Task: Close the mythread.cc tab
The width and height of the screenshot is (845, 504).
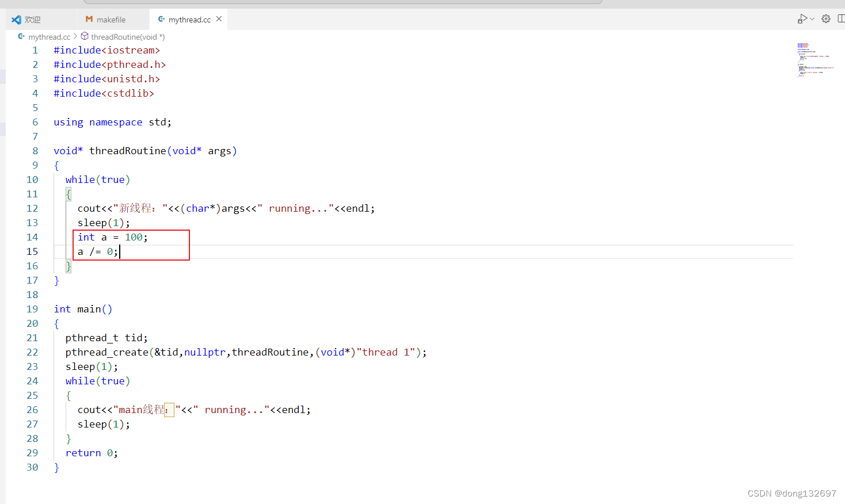Action: coord(219,19)
